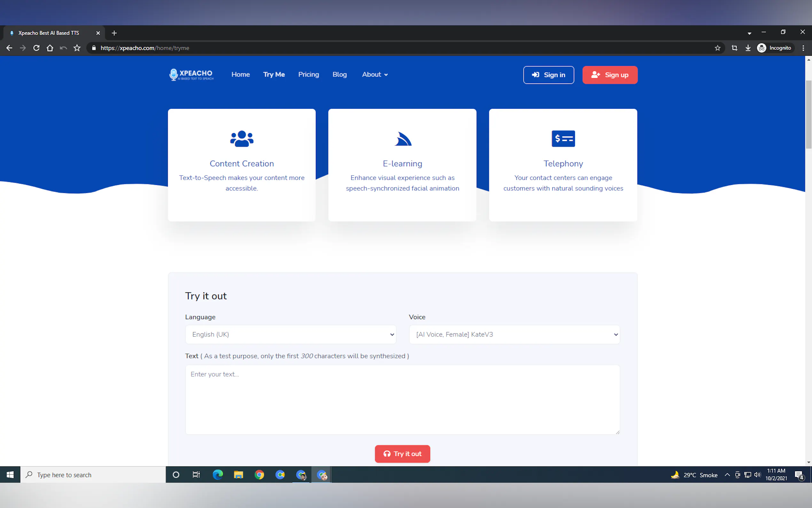
Task: Reload the page with refresh icon
Action: (36, 48)
